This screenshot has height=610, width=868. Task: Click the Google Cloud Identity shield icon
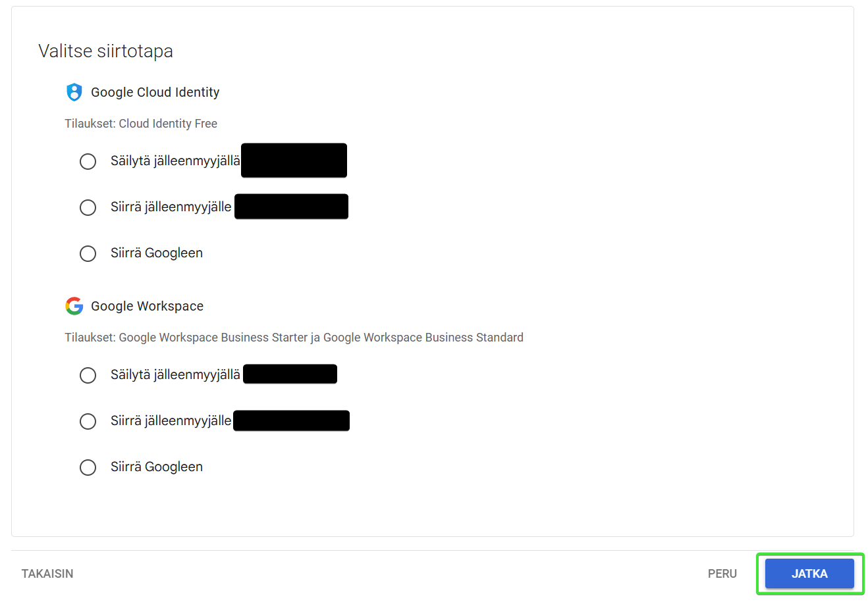[x=74, y=92]
